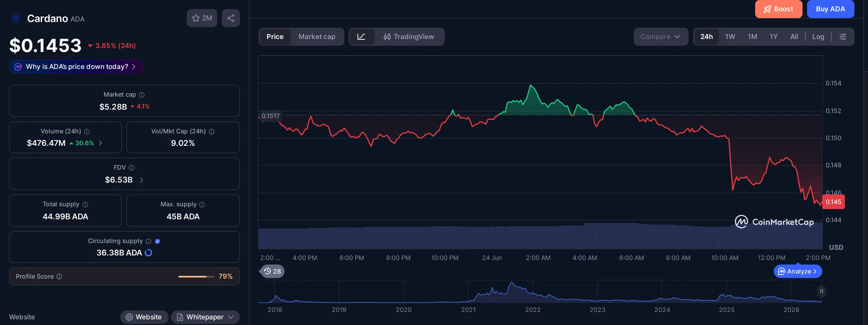
Task: Click the Buy ADA button
Action: point(830,9)
